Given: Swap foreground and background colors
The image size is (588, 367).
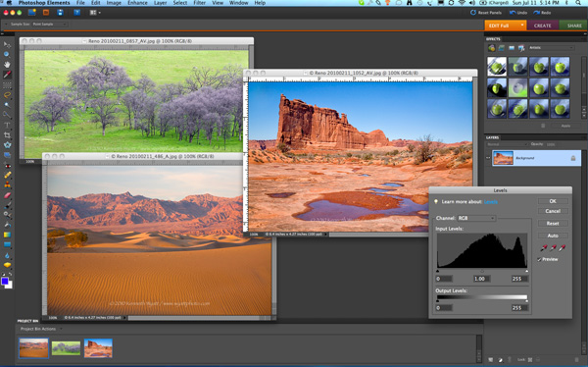Looking at the screenshot, I should pos(10,274).
